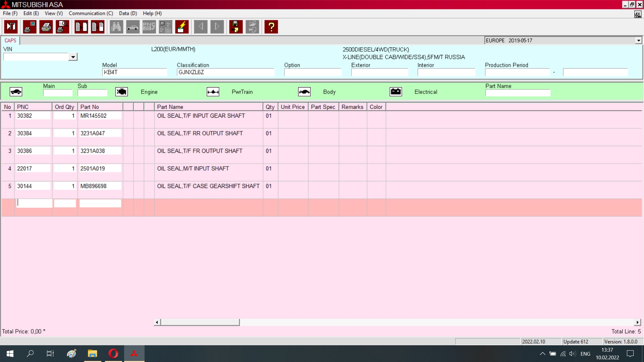Click the lightning bolt toolbar icon
The image size is (644, 362).
[x=182, y=27]
